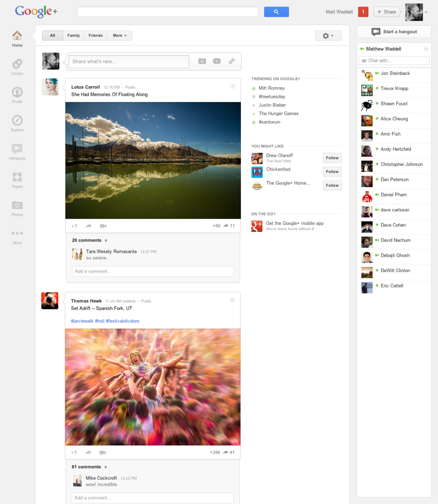Give +1 to Lotus Carroll's photo post
Screen dimensions: 438x504
[x=74, y=226]
